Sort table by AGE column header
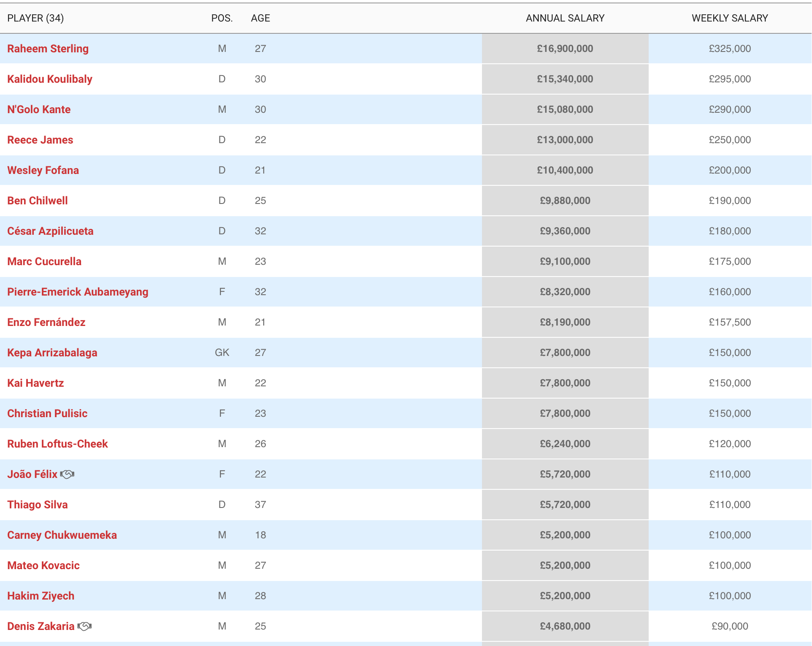The image size is (812, 646). point(260,18)
